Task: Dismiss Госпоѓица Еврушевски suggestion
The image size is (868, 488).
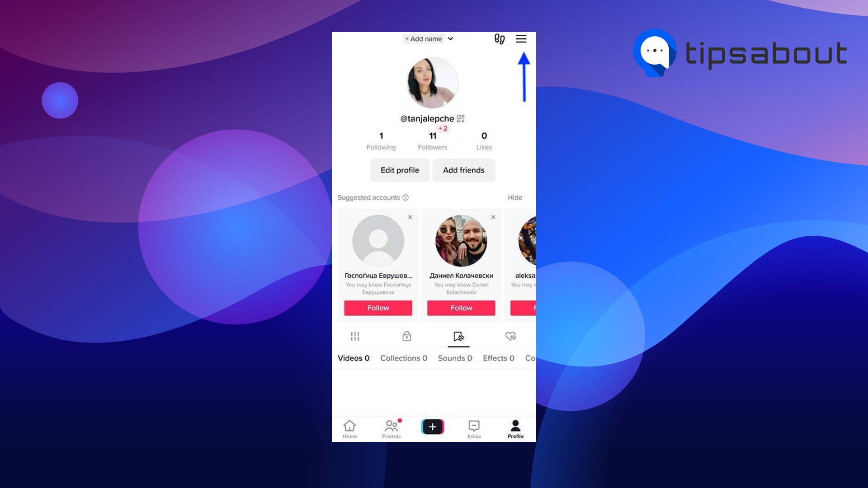Action: [410, 217]
